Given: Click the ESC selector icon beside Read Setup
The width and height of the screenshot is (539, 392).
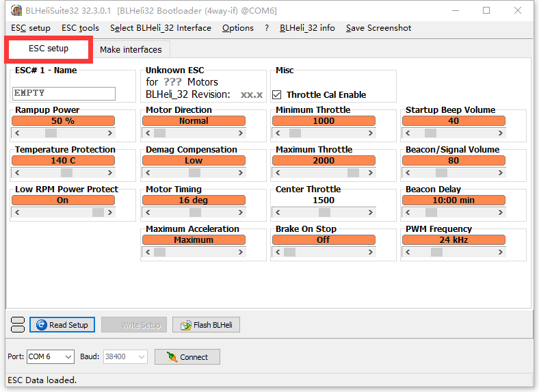Looking at the screenshot, I should point(18,324).
